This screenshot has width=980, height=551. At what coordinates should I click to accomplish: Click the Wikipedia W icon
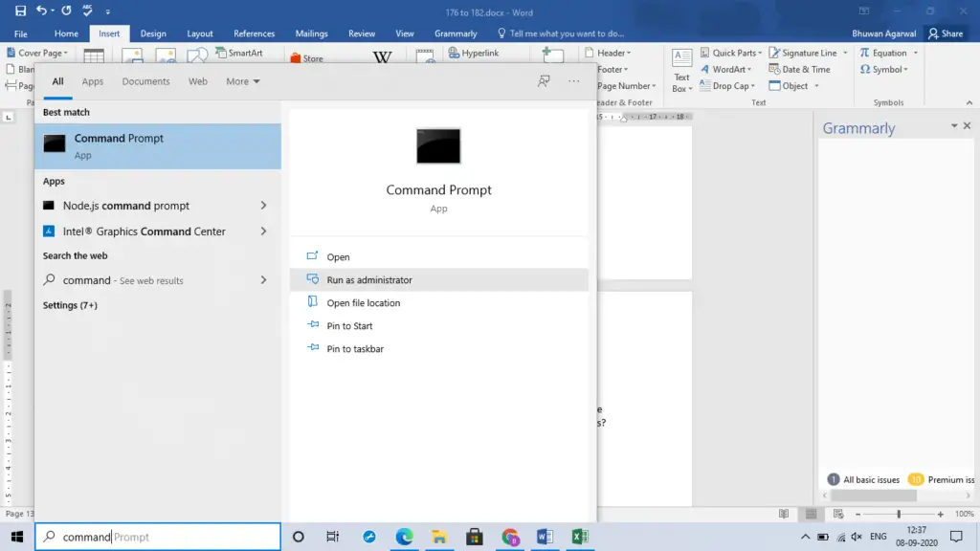click(382, 56)
